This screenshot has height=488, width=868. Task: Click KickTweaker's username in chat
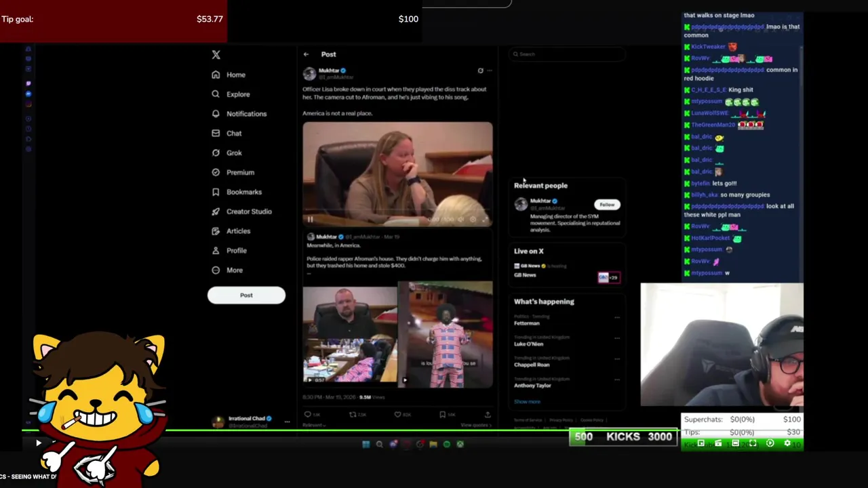click(x=709, y=47)
